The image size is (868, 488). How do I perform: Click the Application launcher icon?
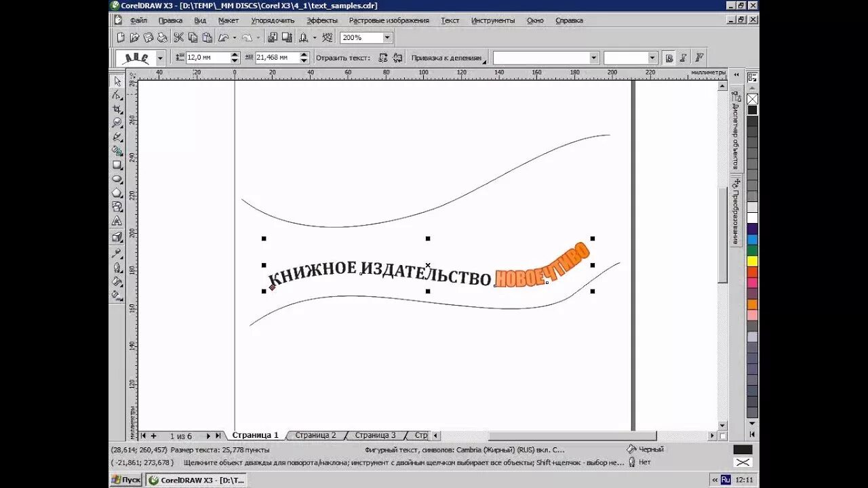click(304, 37)
